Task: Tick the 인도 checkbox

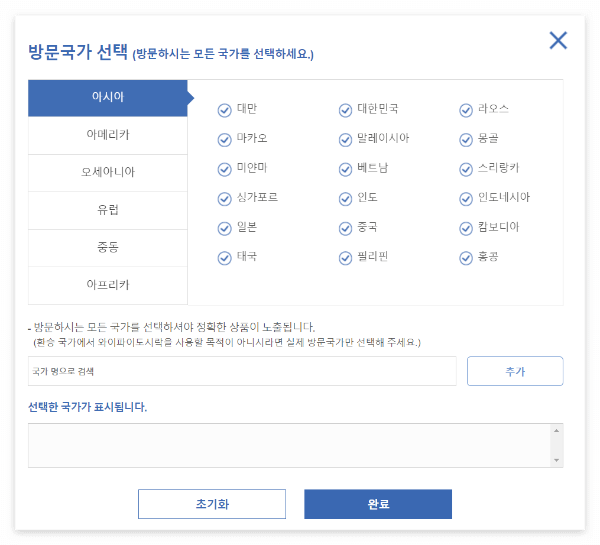Action: [345, 199]
